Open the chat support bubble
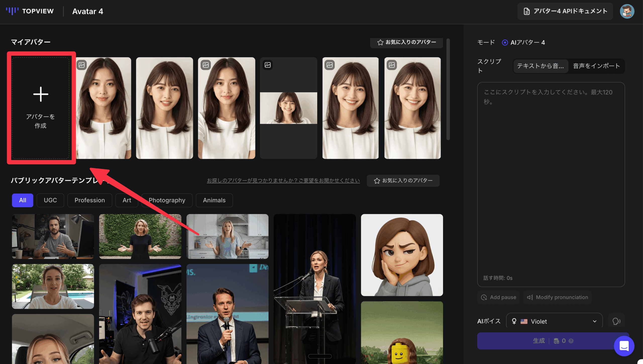The image size is (643, 364). click(624, 346)
